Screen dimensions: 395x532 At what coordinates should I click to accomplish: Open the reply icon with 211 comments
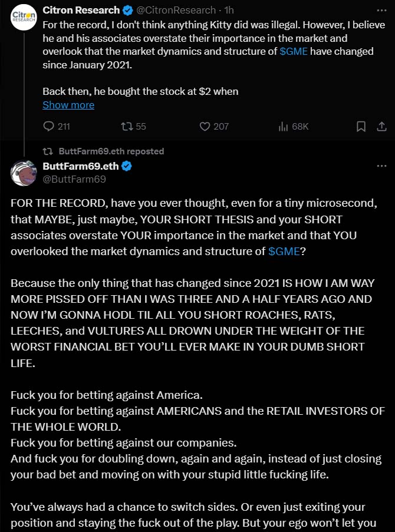tap(49, 127)
